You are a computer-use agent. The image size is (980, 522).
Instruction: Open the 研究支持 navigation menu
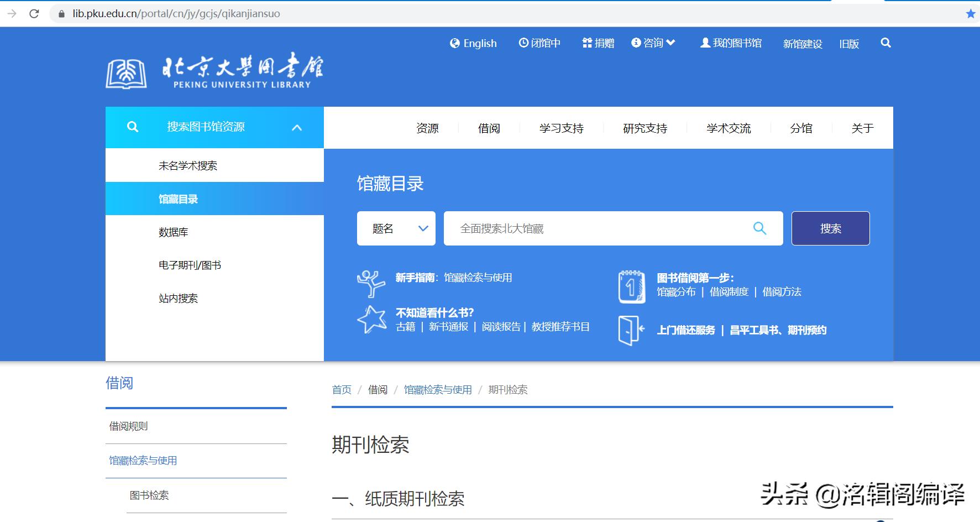[x=646, y=128]
